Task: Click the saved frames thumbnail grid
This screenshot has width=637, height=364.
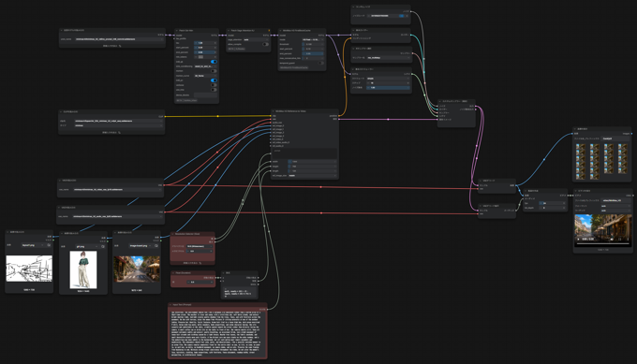Action: pos(602,162)
